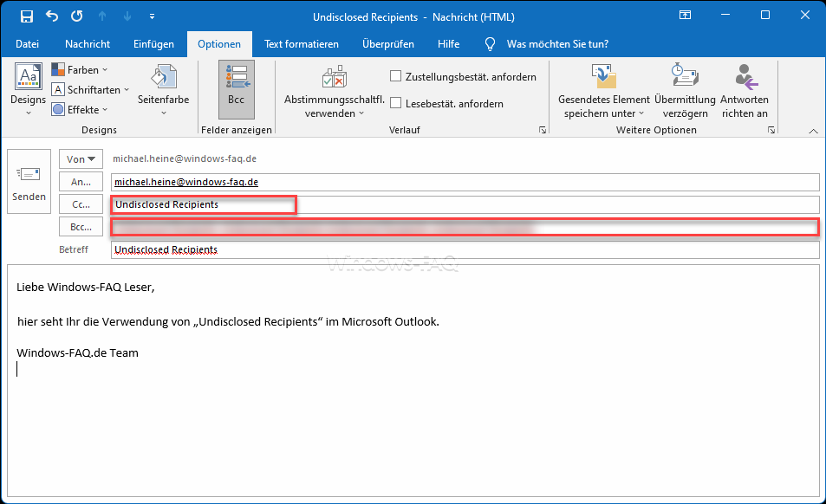Collapse the ribbon with the chevron
Image resolution: width=826 pixels, height=504 pixels.
tap(813, 131)
